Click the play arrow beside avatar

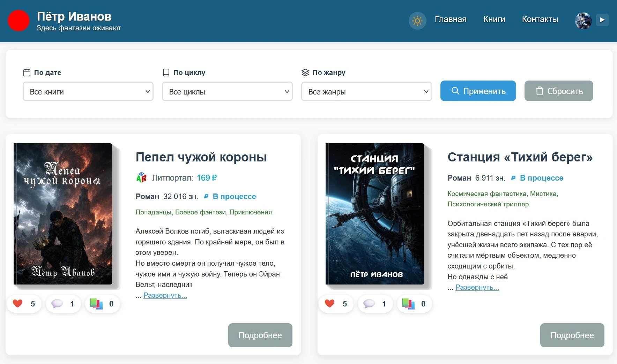pos(602,20)
